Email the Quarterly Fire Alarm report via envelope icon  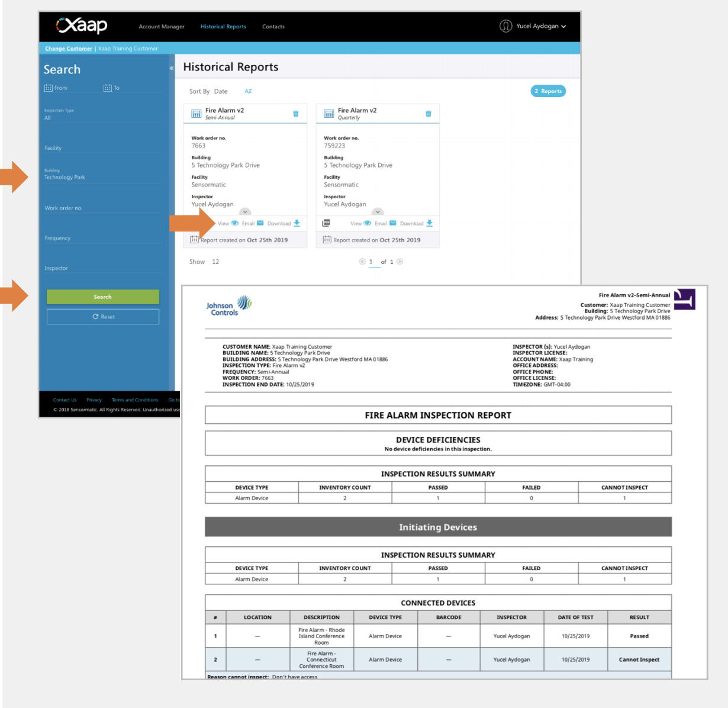(x=394, y=223)
